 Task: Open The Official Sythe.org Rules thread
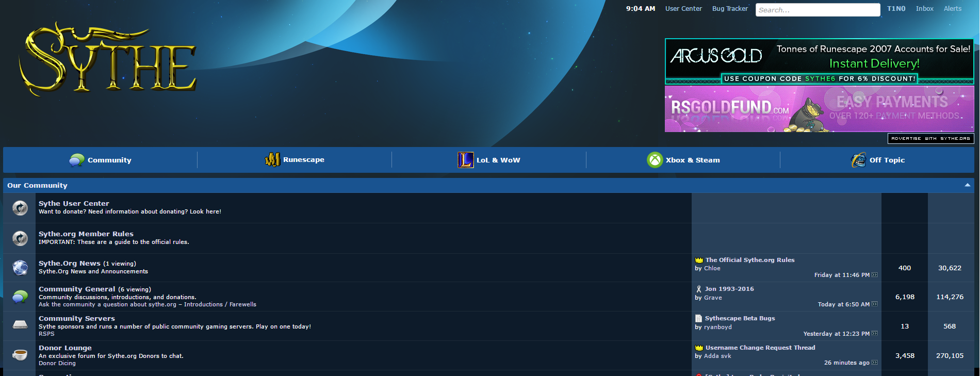click(x=749, y=260)
